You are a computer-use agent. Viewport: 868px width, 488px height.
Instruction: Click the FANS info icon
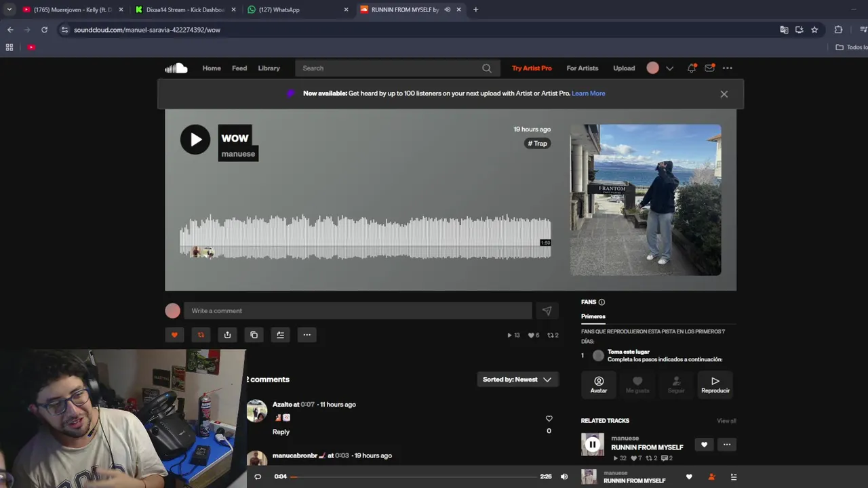(601, 302)
